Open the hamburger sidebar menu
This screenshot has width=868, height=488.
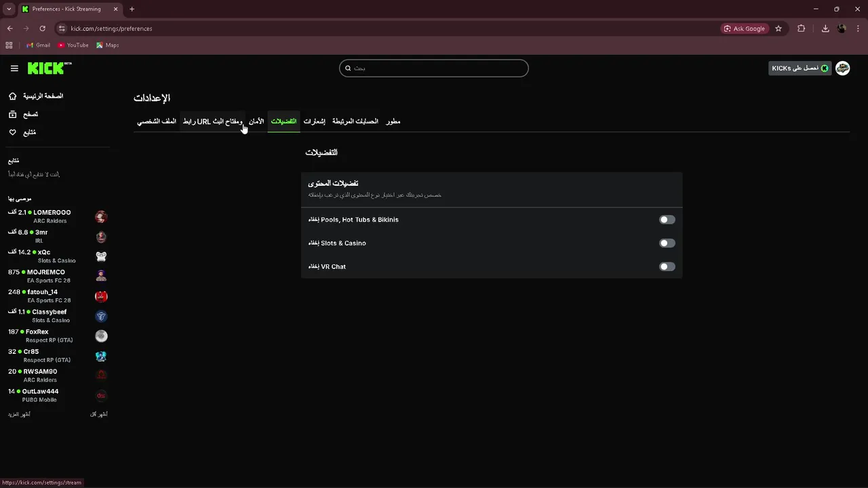point(14,68)
